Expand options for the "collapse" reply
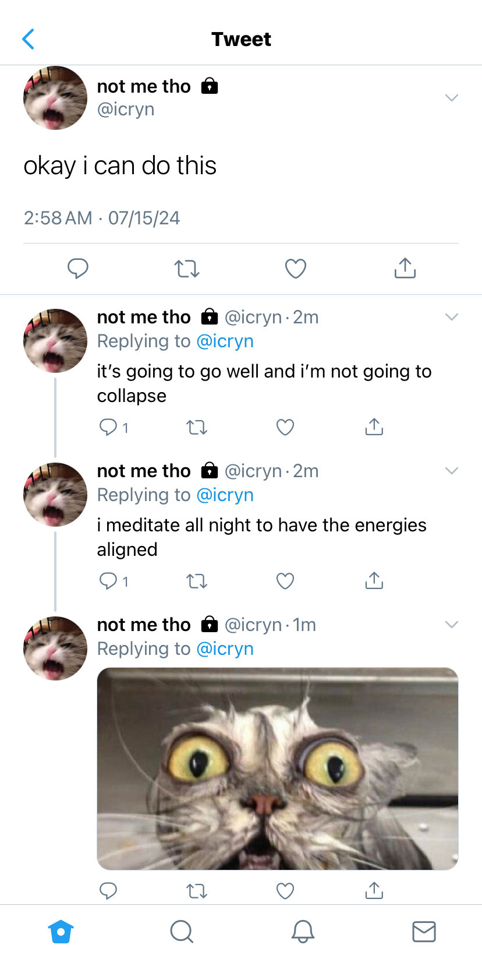Viewport: 482px width, 980px height. click(452, 317)
